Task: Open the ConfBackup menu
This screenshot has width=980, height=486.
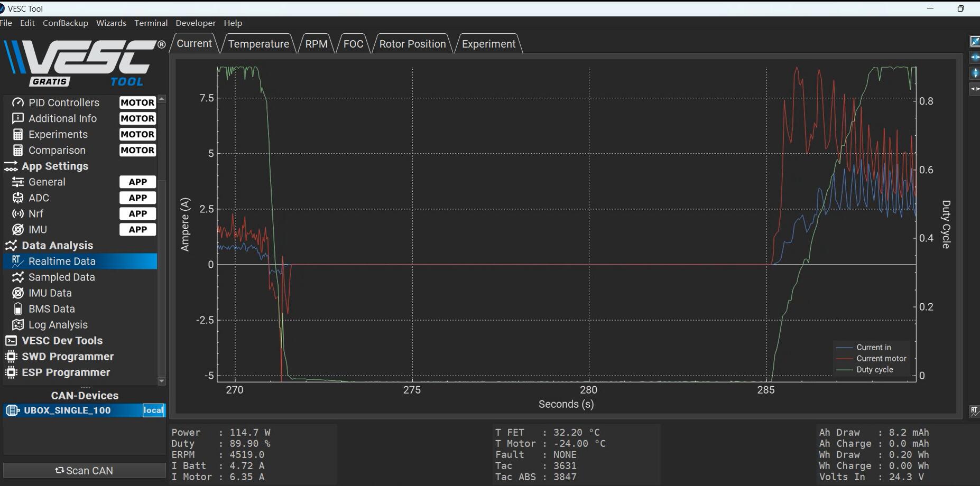Action: point(66,23)
